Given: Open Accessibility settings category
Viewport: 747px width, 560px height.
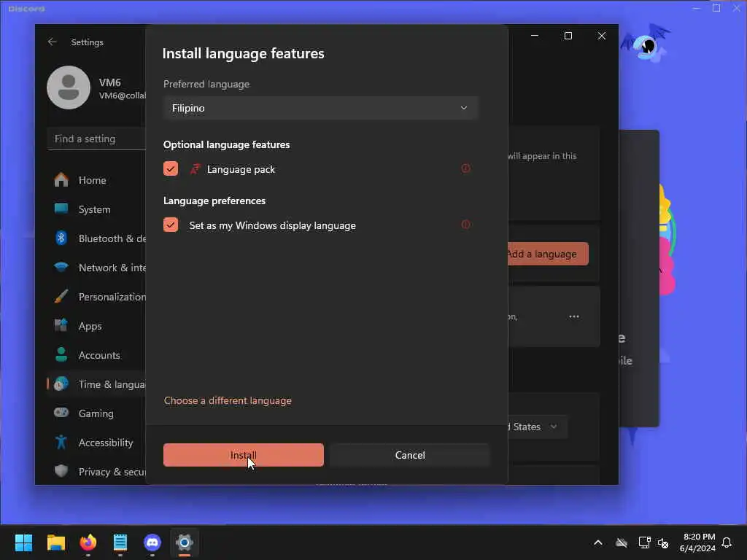Looking at the screenshot, I should point(96,443).
